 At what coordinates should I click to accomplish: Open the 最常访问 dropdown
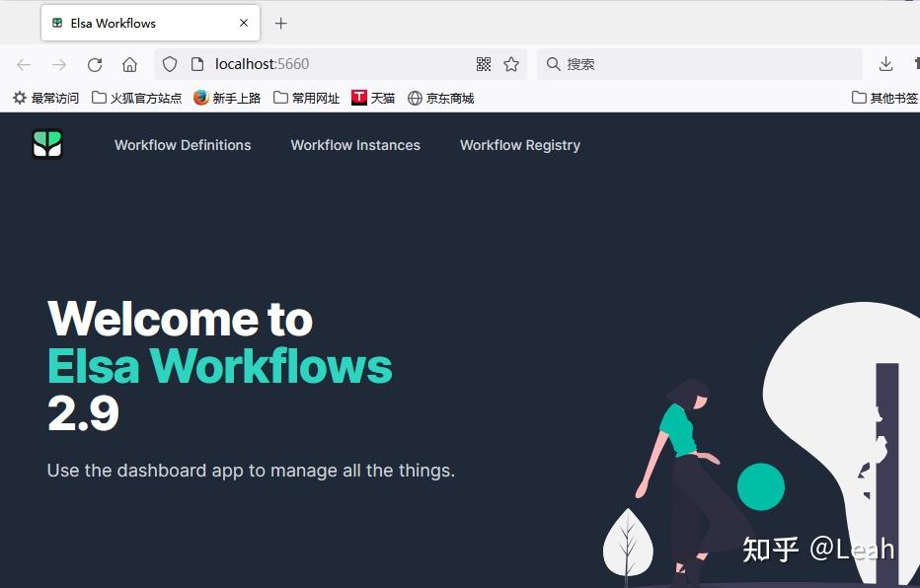pyautogui.click(x=46, y=97)
